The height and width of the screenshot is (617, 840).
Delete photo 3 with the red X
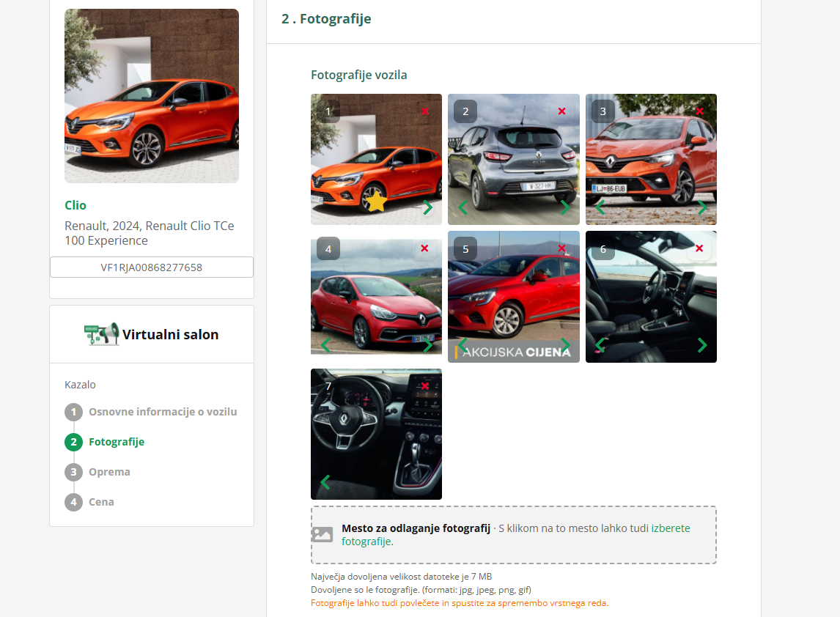click(x=700, y=111)
